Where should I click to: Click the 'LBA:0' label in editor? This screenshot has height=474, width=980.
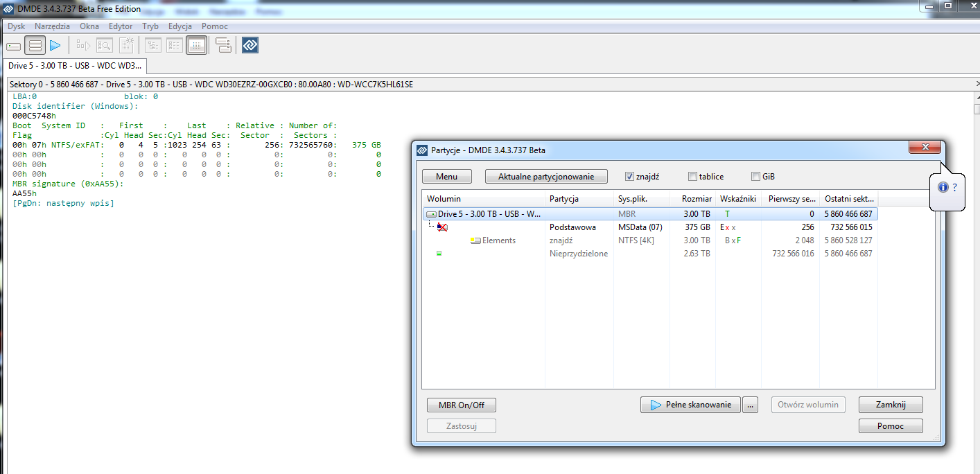(x=24, y=96)
